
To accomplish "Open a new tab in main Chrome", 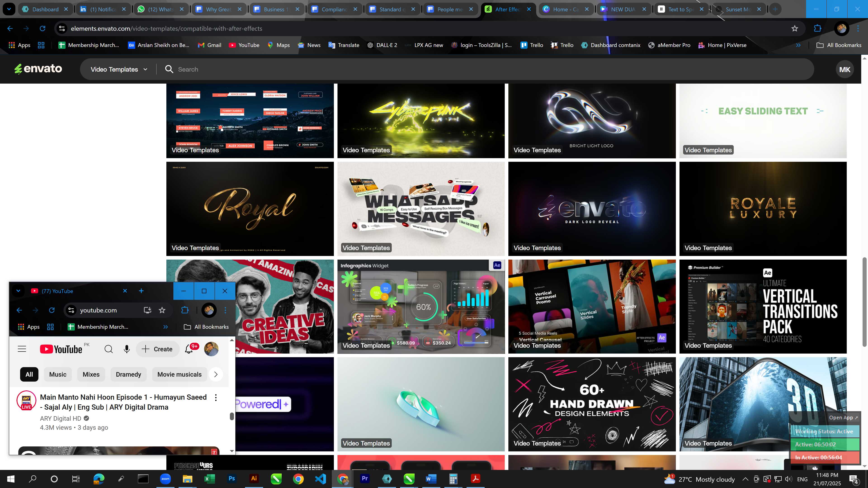I will pos(775,9).
